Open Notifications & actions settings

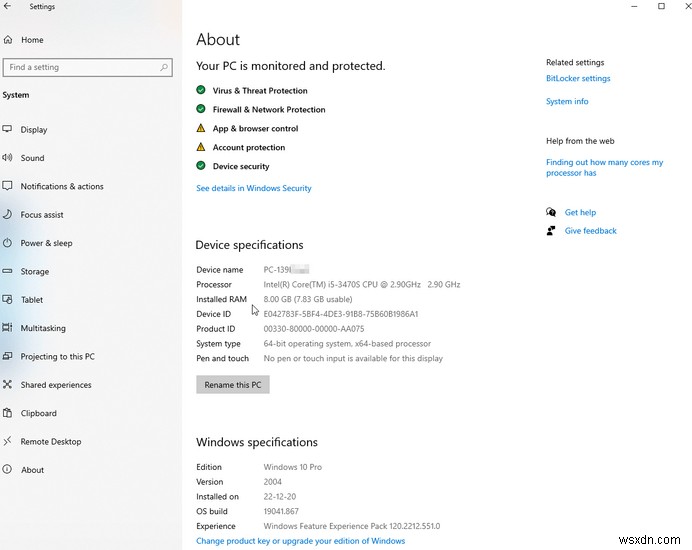pyautogui.click(x=62, y=187)
